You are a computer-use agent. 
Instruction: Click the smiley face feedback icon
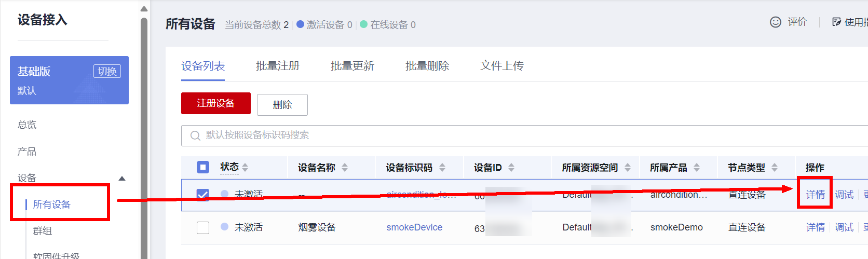775,22
